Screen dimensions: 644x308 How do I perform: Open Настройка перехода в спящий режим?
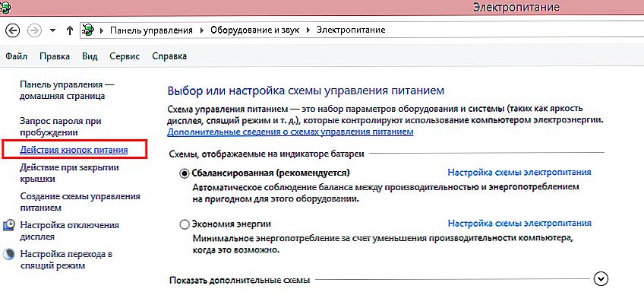[66, 260]
